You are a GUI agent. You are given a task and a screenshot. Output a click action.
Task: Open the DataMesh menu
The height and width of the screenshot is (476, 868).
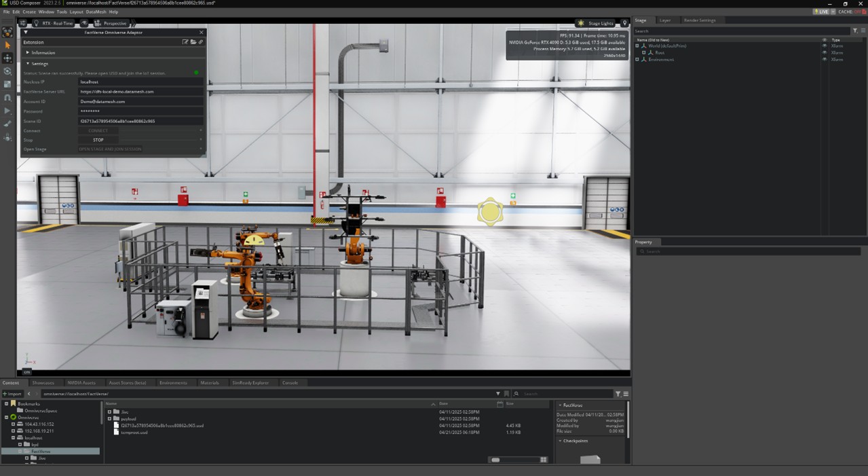coord(96,12)
